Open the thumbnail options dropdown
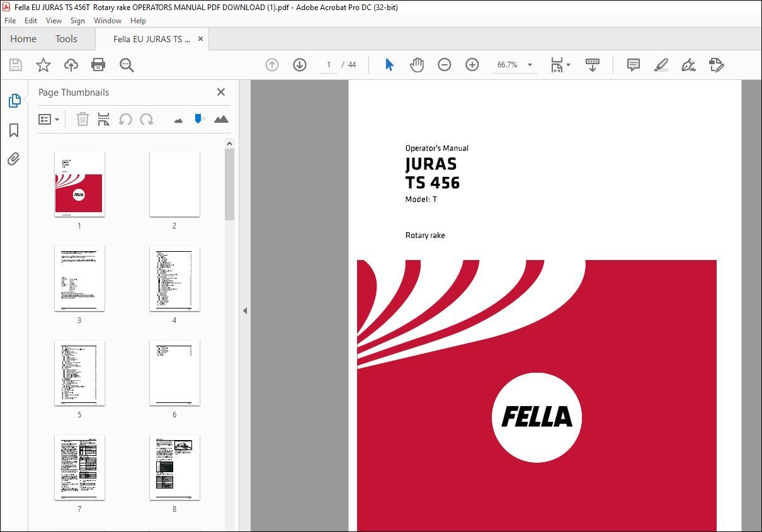The height and width of the screenshot is (532, 762). click(49, 119)
